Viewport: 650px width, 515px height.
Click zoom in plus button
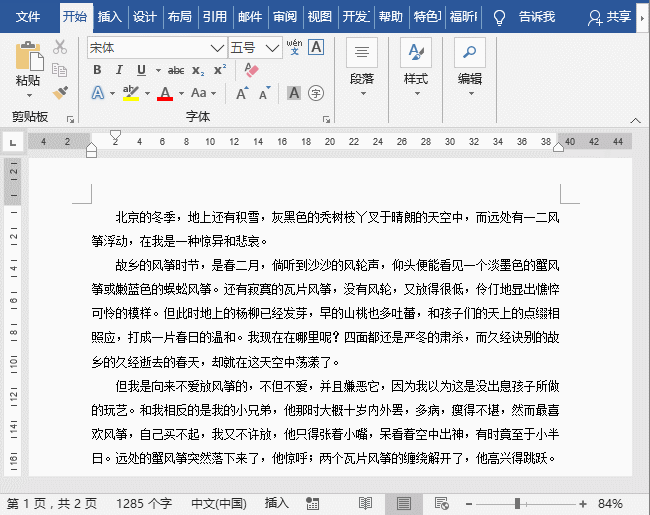coord(583,504)
